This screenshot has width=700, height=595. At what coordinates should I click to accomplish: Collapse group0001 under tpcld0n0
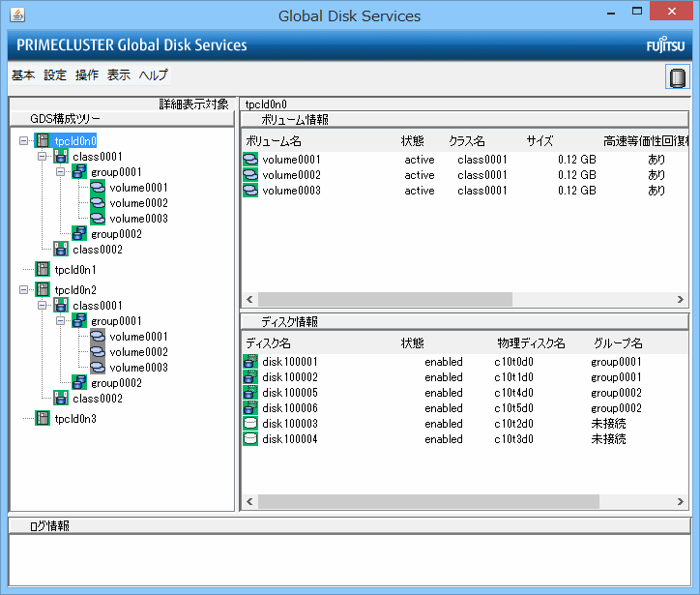coord(60,172)
